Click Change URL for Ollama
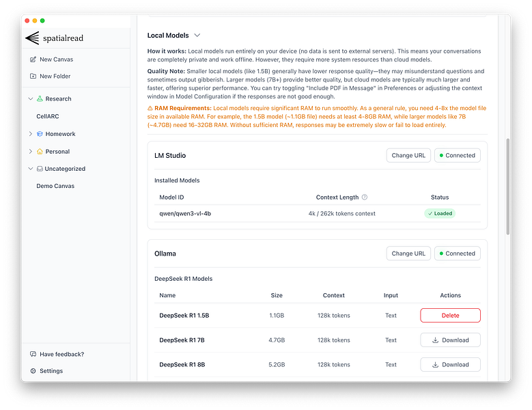The width and height of the screenshot is (532, 410). [408, 254]
